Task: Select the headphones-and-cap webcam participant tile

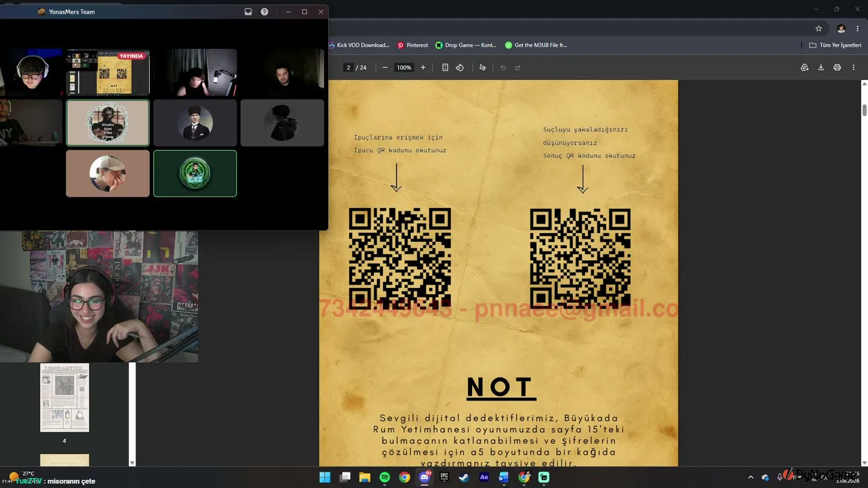Action: pos(31,73)
